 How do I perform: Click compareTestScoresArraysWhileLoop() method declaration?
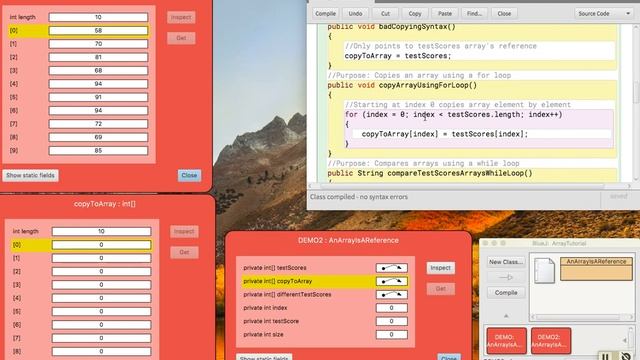(430, 173)
